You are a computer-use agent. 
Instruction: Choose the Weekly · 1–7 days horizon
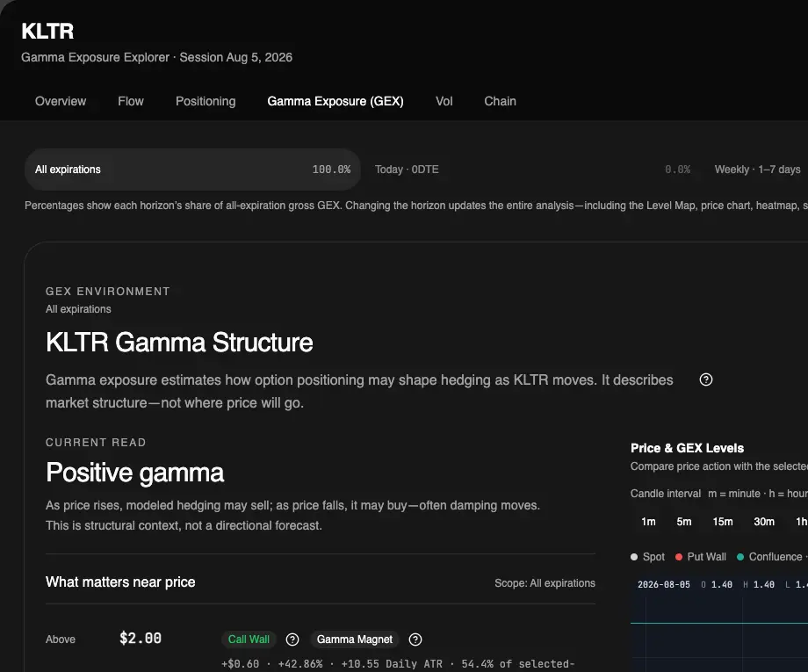click(757, 170)
